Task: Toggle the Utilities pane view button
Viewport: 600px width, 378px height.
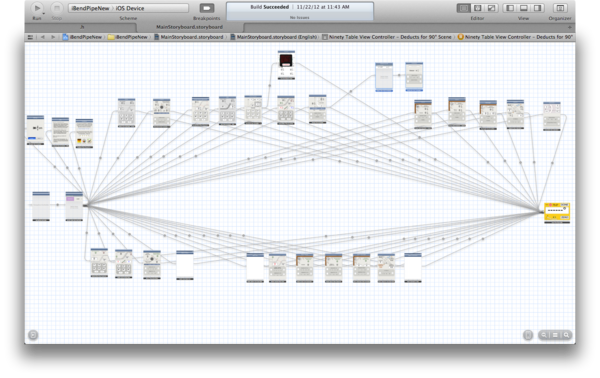Action: 537,8
